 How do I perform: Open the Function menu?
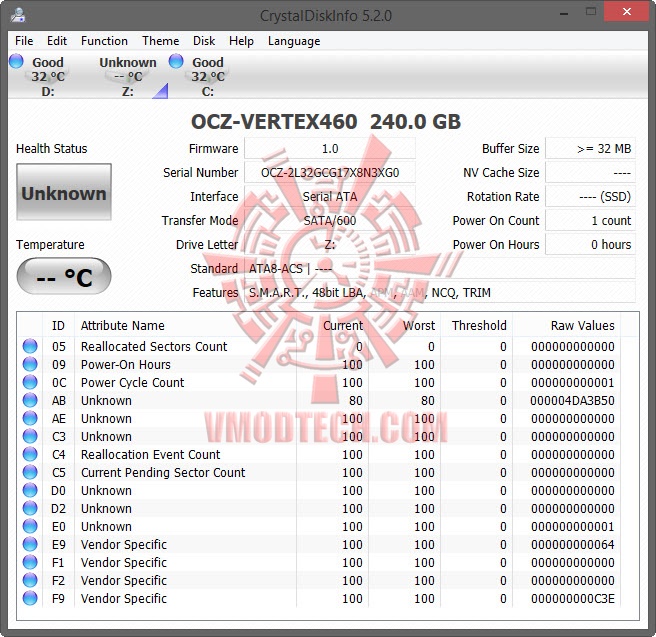coord(104,41)
